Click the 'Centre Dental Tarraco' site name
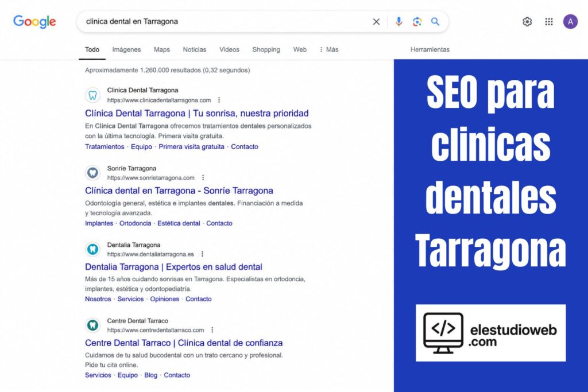This screenshot has height=392, width=588. (138, 321)
